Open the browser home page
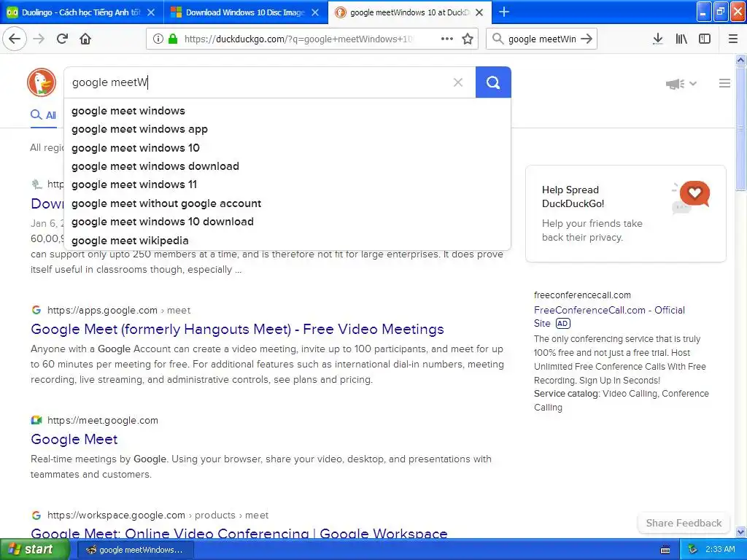 click(x=85, y=39)
